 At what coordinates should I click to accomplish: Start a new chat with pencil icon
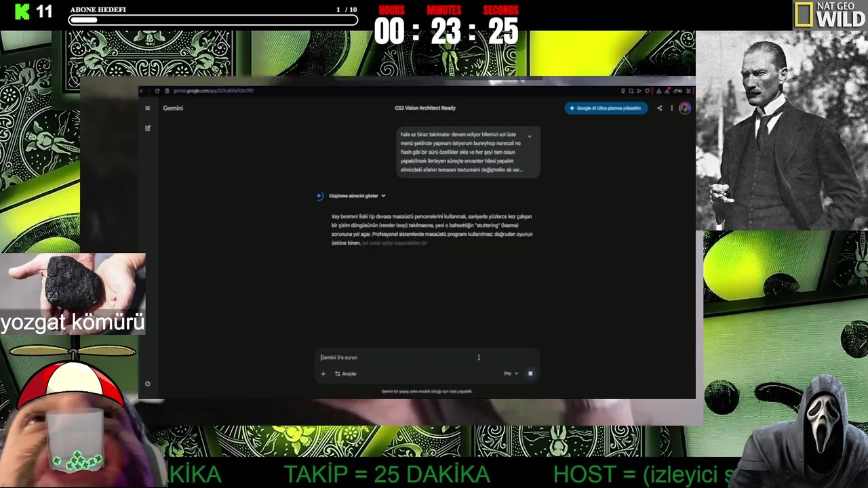(148, 127)
